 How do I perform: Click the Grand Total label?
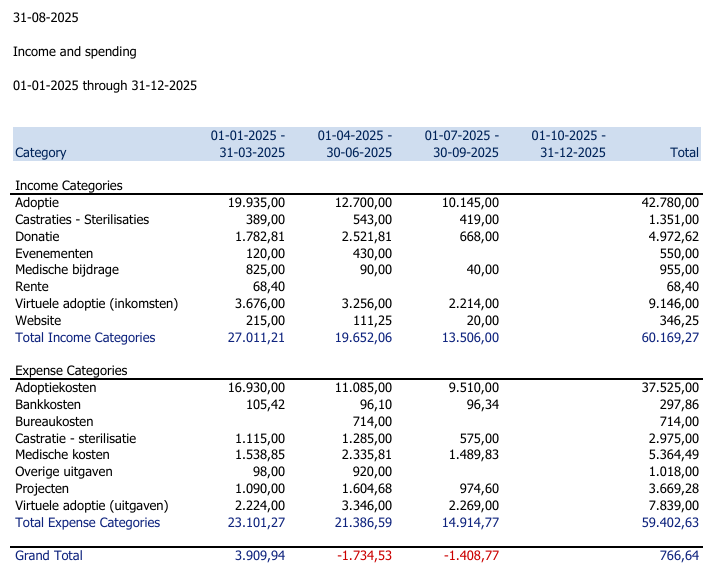point(49,555)
